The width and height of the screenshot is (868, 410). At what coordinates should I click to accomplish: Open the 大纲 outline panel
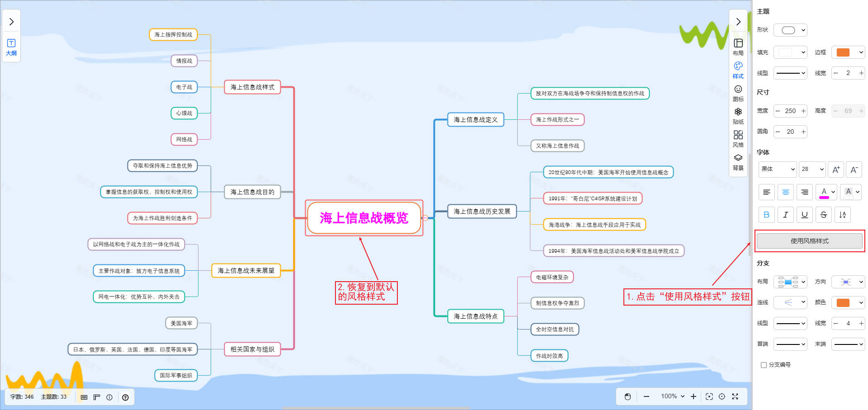coord(11,47)
